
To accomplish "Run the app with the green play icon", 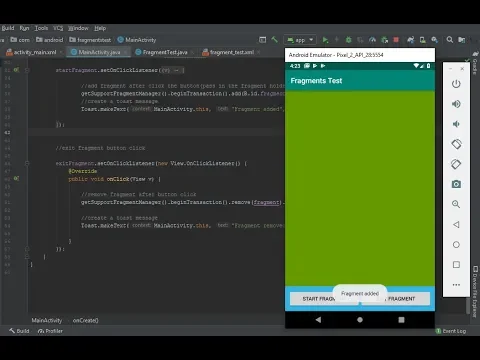I will (x=325, y=40).
